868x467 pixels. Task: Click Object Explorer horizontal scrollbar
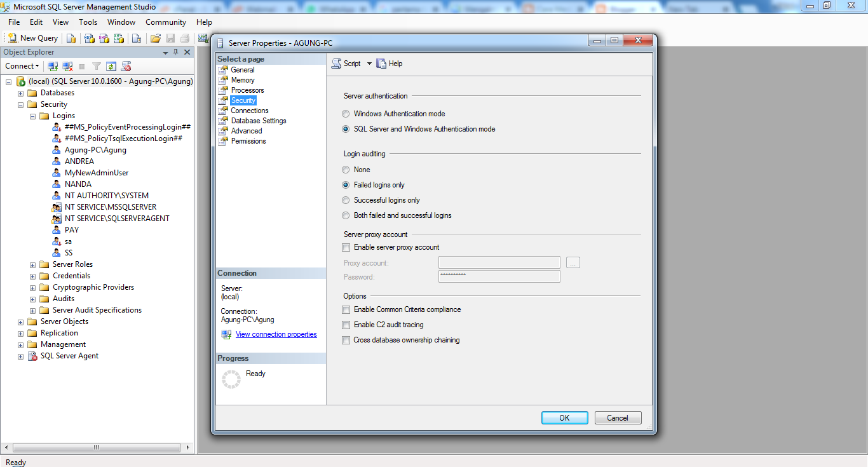97,447
